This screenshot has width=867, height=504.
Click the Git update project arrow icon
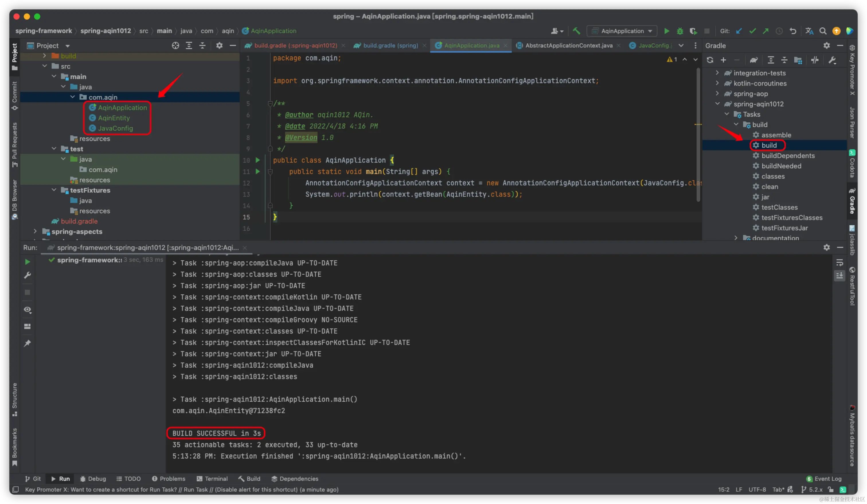tap(739, 31)
